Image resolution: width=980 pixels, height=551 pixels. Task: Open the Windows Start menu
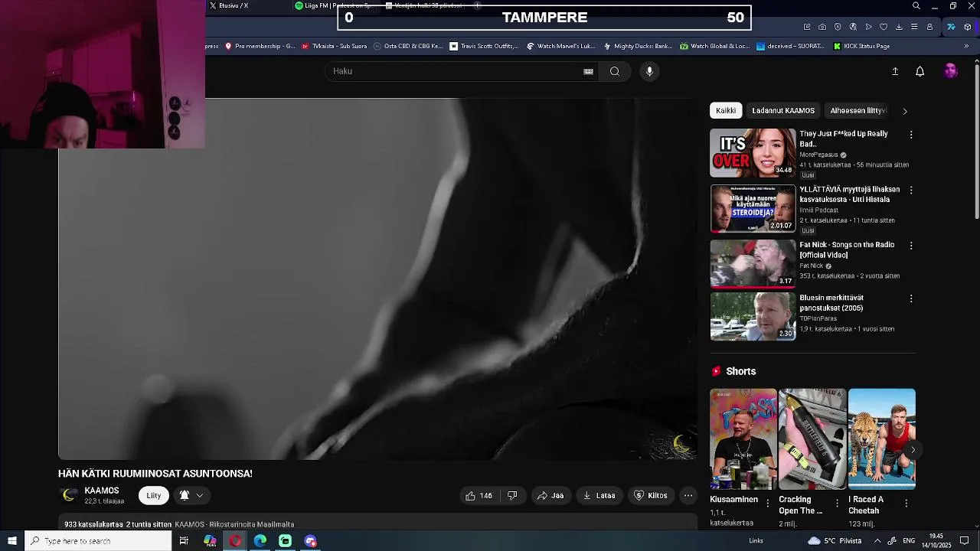[x=12, y=541]
